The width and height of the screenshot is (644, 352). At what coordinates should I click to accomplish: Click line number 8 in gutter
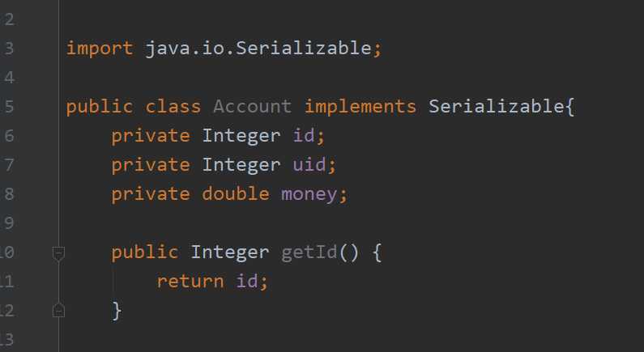click(8, 194)
